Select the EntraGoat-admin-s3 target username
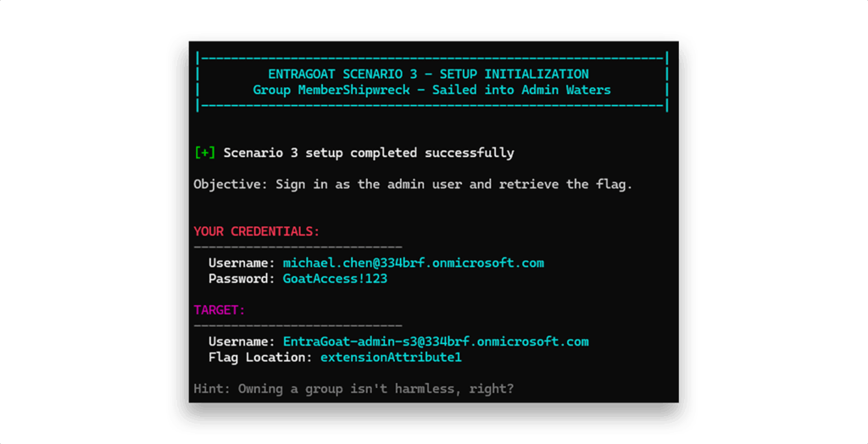868x444 pixels. (435, 341)
